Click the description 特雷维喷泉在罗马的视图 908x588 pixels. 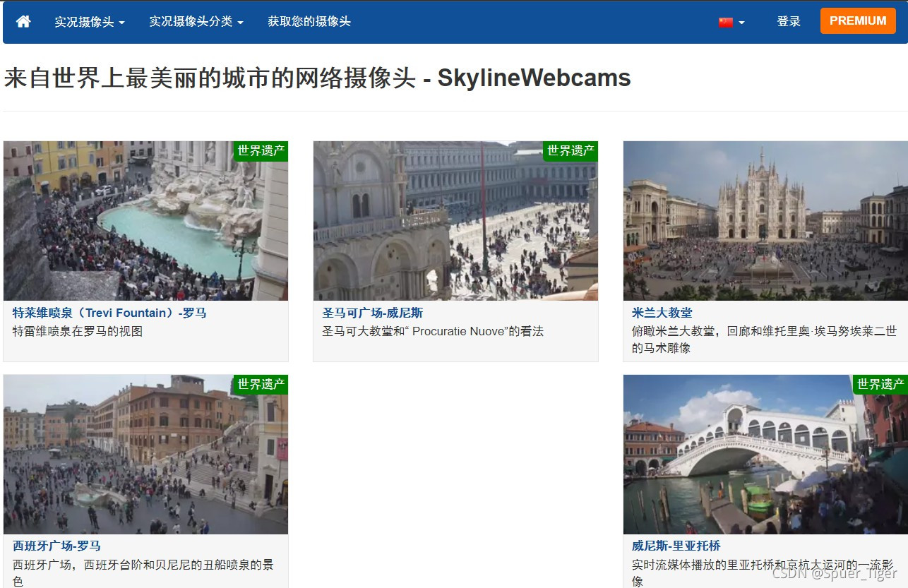[x=78, y=331]
